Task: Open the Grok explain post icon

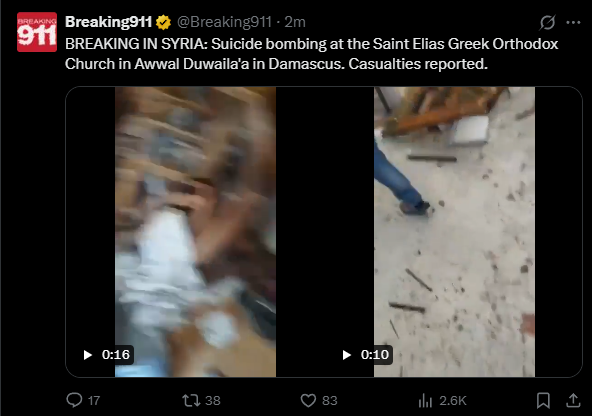Action: [x=547, y=23]
